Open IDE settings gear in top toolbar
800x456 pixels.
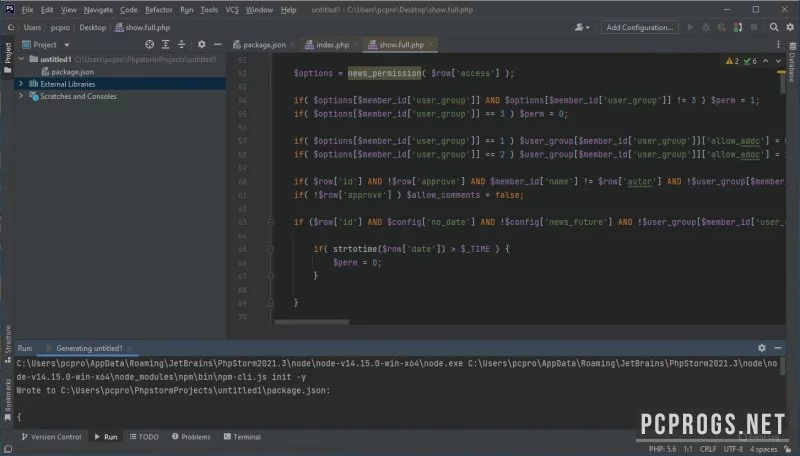[x=790, y=28]
